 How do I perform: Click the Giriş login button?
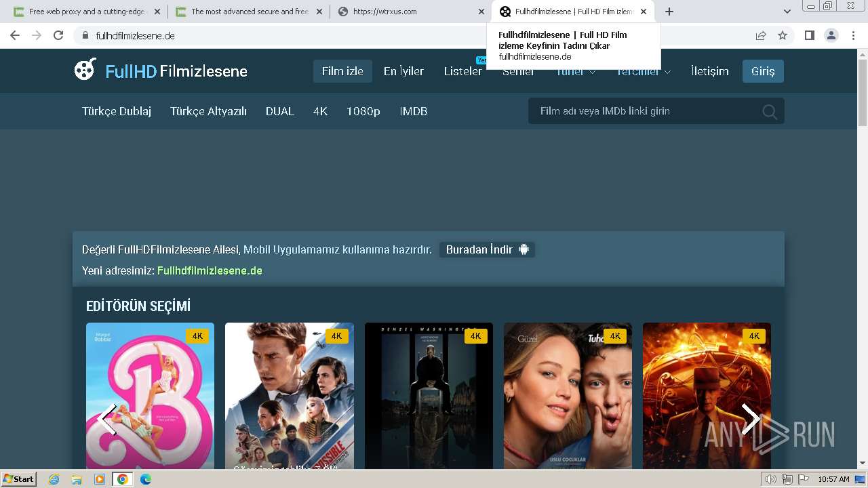pos(763,71)
